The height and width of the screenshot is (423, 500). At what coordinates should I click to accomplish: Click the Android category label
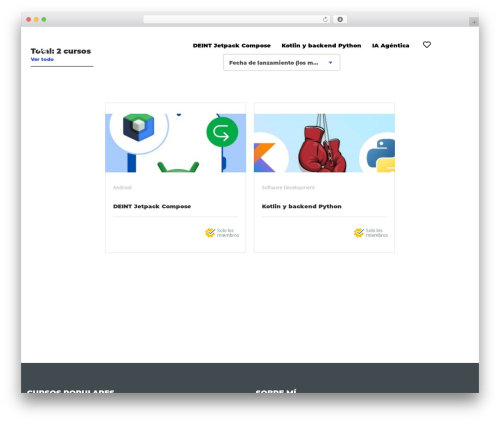122,188
